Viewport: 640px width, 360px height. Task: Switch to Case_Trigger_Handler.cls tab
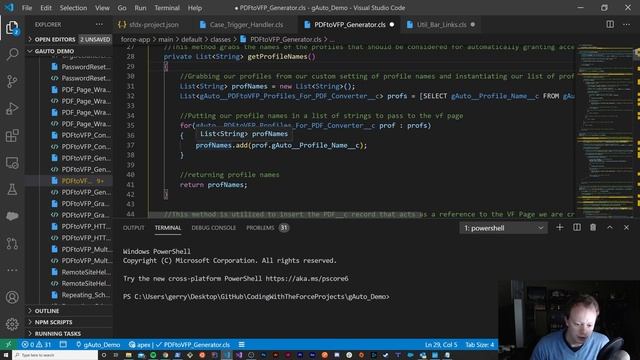point(246,24)
